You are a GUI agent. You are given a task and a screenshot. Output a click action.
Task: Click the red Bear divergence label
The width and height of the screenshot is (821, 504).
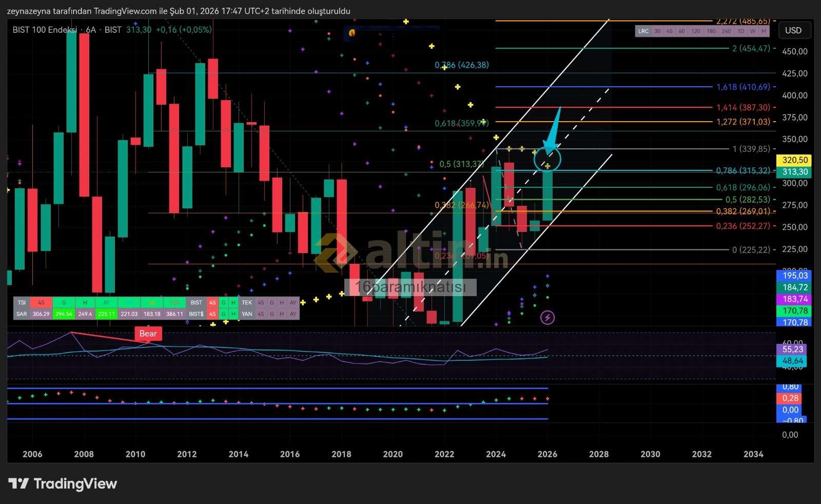click(x=148, y=334)
